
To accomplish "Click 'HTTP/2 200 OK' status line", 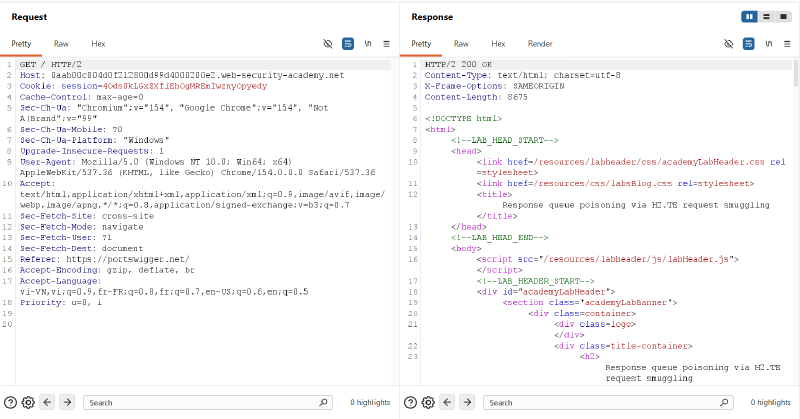I will 458,64.
